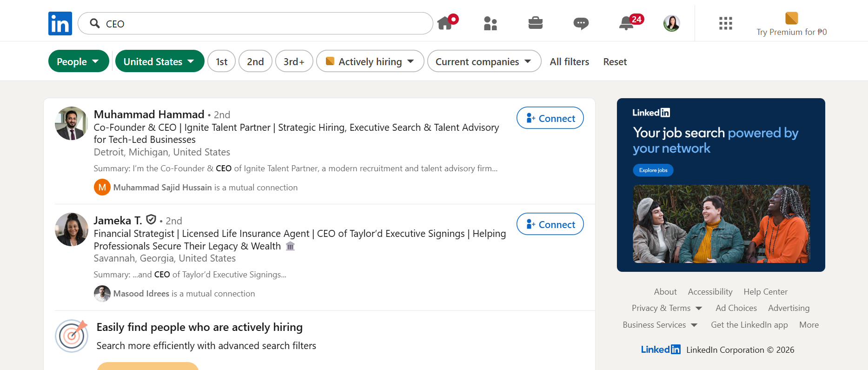Click Muhammad Hammad's Co-Founder & CEO headline

pos(296,134)
